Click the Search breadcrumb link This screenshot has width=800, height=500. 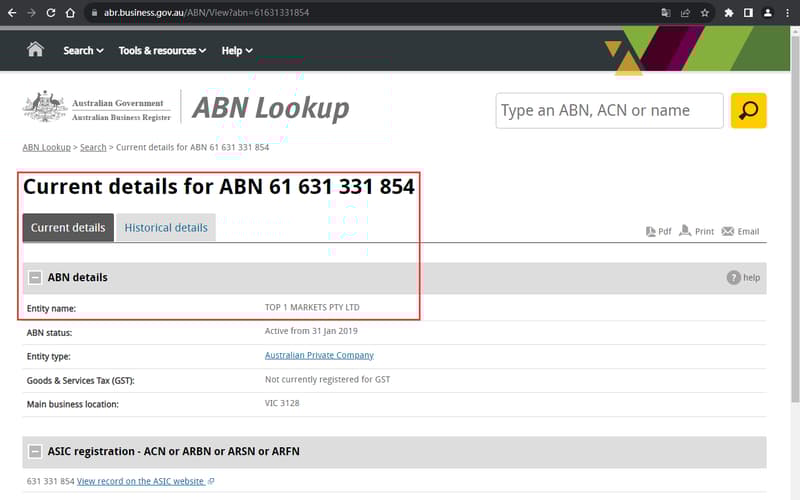(x=93, y=147)
